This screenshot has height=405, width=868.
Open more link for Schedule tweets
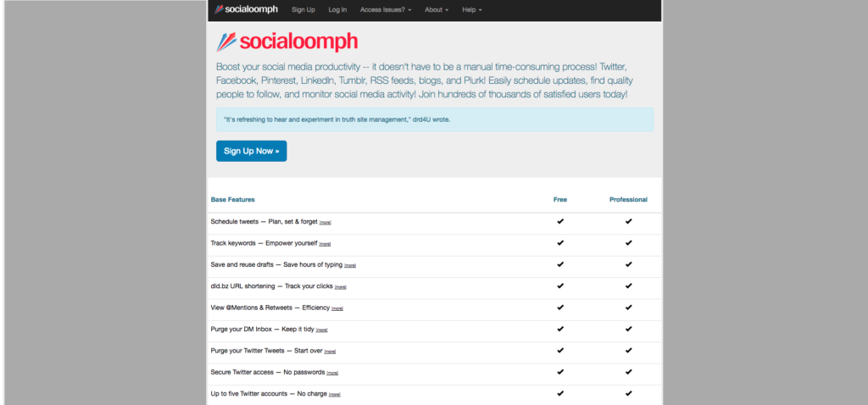[x=325, y=223]
